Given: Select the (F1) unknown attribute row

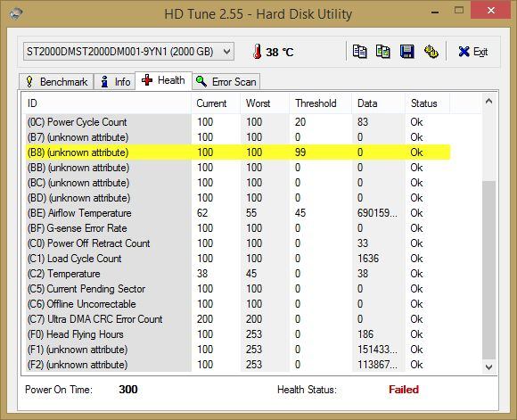Looking at the screenshot, I should tap(238, 350).
